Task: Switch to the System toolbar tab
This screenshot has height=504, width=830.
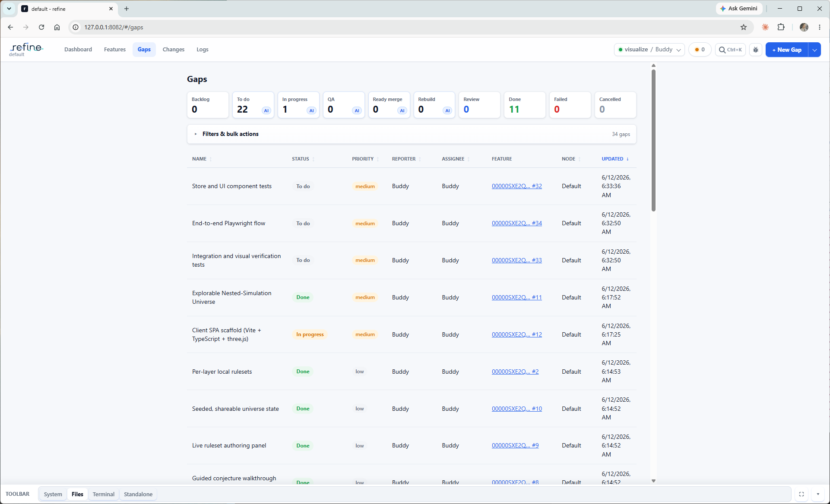Action: pyautogui.click(x=53, y=494)
